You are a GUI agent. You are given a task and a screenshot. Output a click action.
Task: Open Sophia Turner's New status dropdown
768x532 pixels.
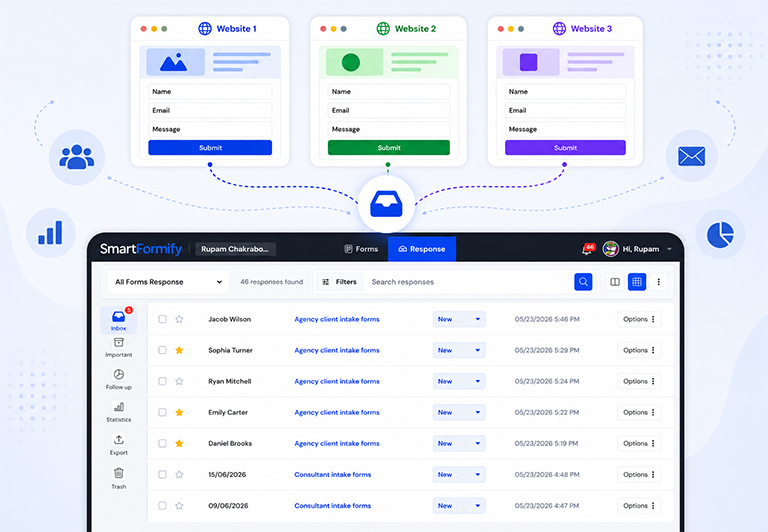459,350
